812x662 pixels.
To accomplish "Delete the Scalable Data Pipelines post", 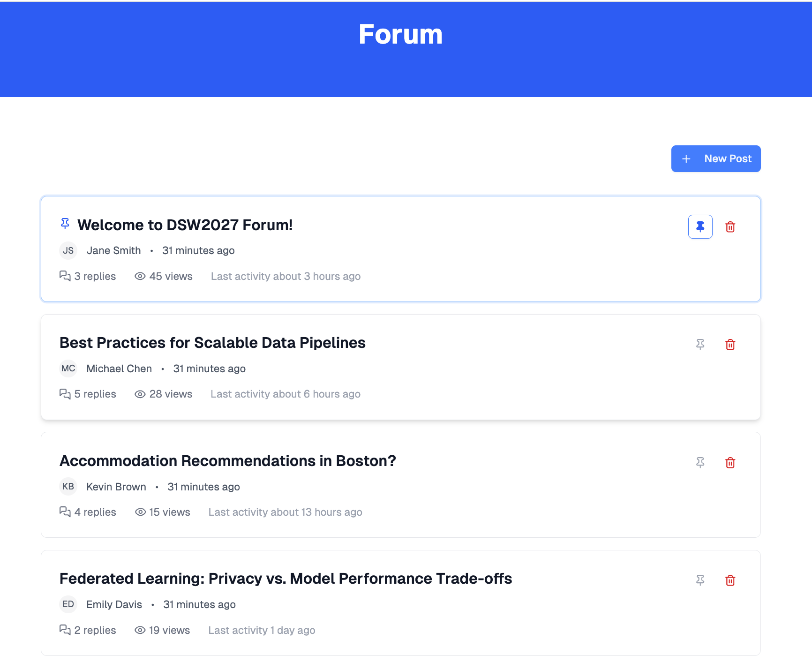I will point(730,345).
